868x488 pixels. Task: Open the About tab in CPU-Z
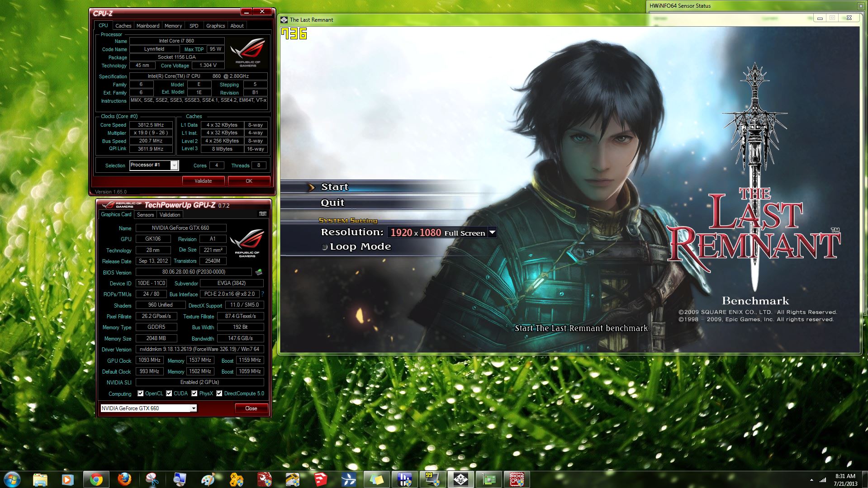click(237, 26)
